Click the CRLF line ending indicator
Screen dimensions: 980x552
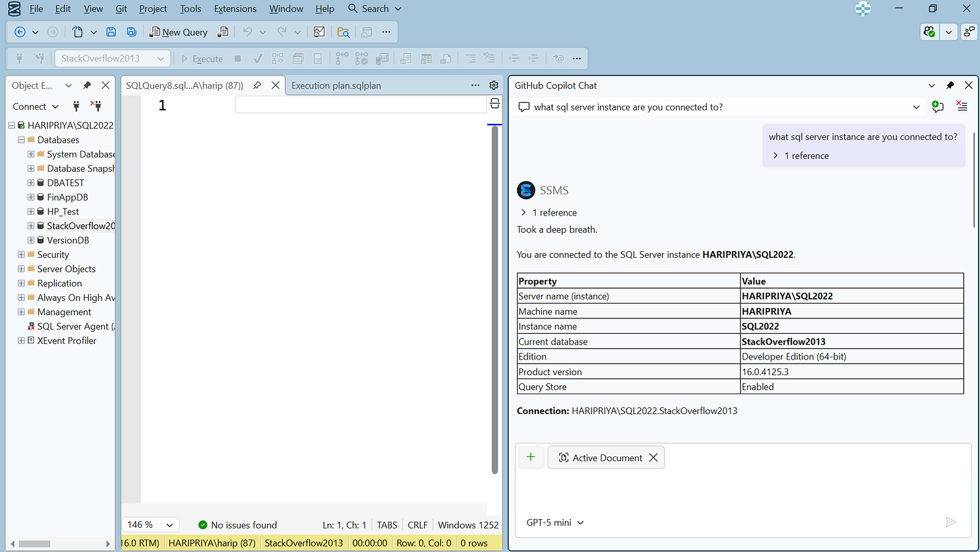pyautogui.click(x=417, y=524)
